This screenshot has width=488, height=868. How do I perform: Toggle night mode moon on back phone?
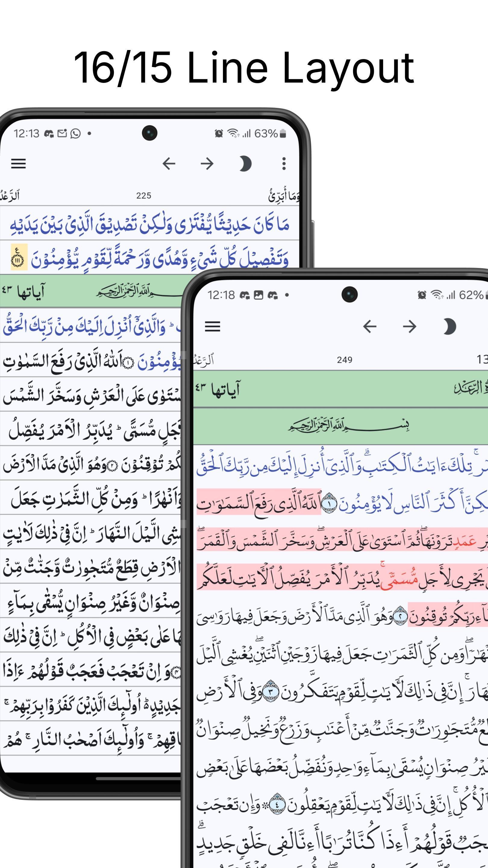coord(245,164)
